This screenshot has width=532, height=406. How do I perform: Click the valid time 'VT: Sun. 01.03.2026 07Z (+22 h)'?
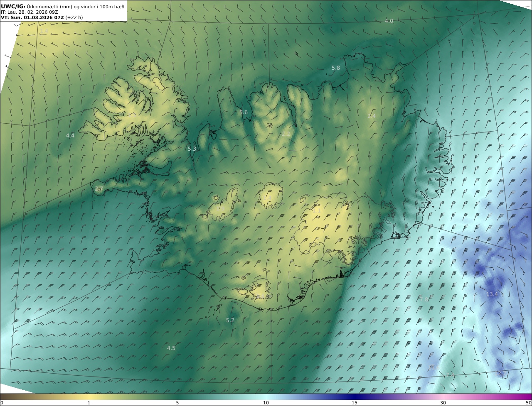(42, 17)
